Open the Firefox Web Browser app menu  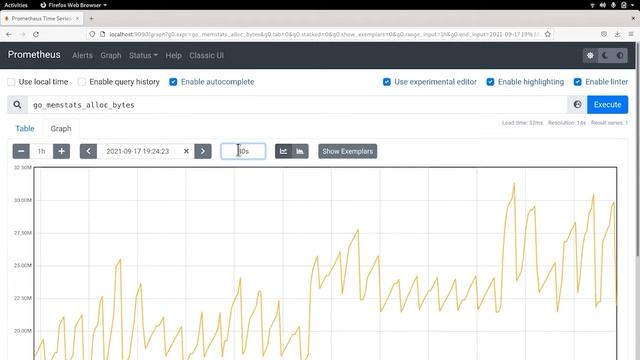tap(73, 5)
